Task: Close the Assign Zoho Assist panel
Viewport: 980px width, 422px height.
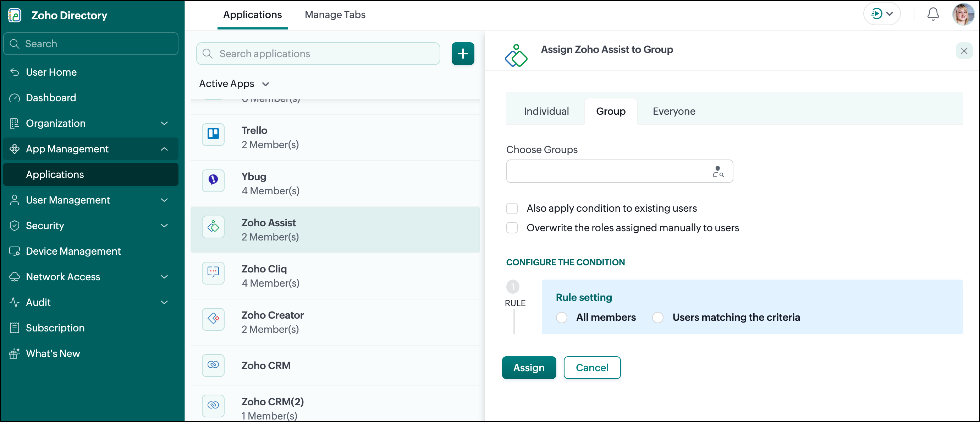Action: 964,51
